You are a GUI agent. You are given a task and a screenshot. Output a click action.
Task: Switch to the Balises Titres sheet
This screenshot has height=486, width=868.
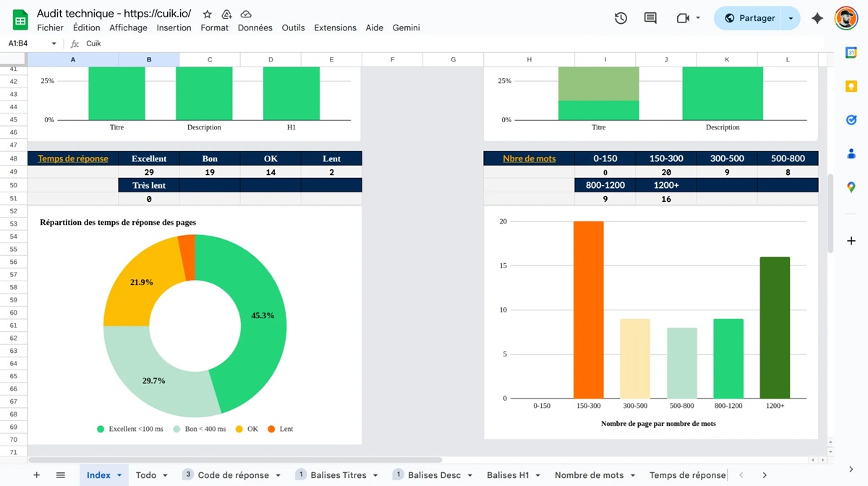point(339,475)
